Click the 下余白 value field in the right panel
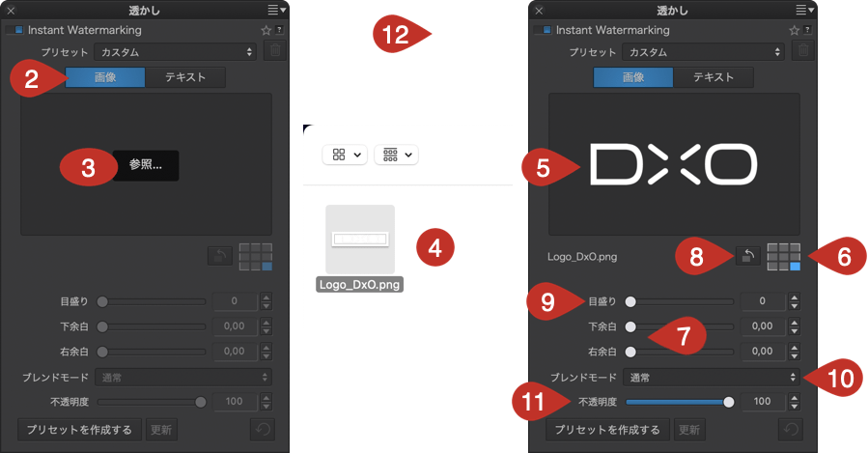 click(x=763, y=326)
